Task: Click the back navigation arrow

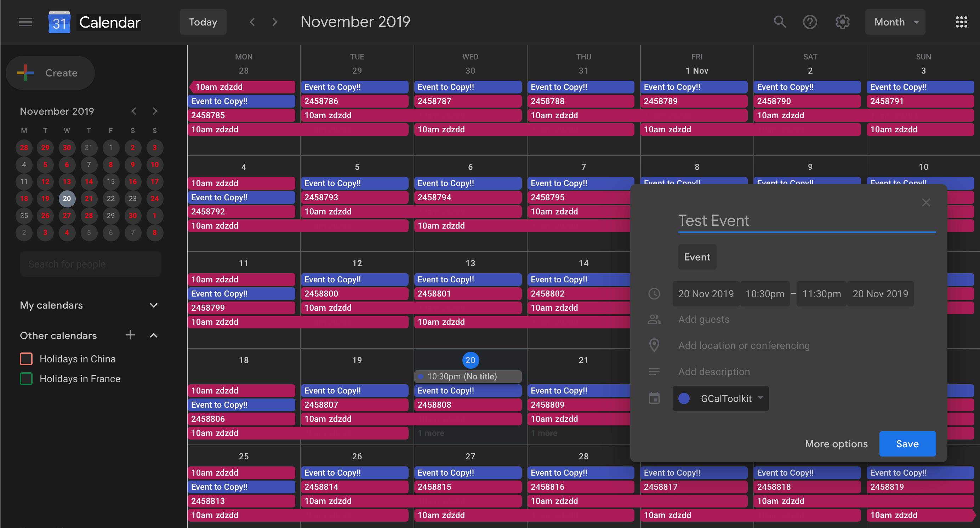Action: click(251, 22)
